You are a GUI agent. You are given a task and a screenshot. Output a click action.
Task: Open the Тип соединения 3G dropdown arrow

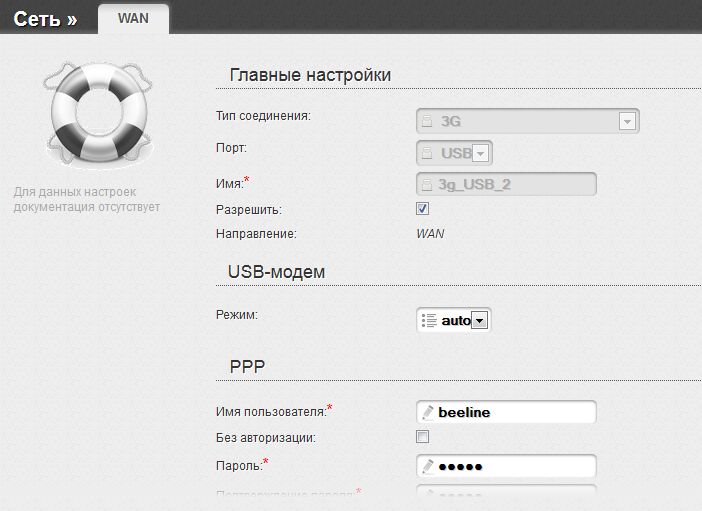pyautogui.click(x=627, y=121)
